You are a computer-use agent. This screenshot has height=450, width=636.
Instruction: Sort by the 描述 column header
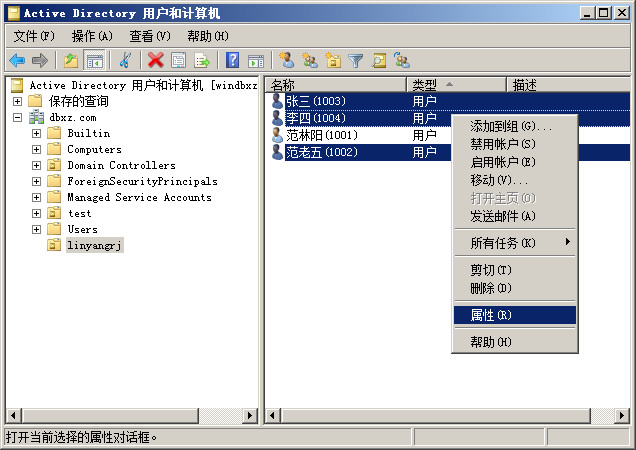(568, 85)
